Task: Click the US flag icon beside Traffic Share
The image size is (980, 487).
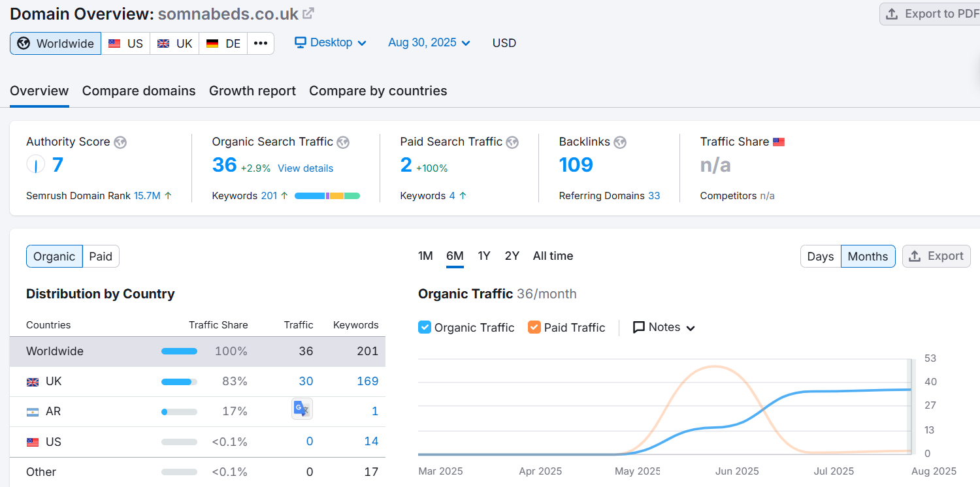Action: pos(778,142)
